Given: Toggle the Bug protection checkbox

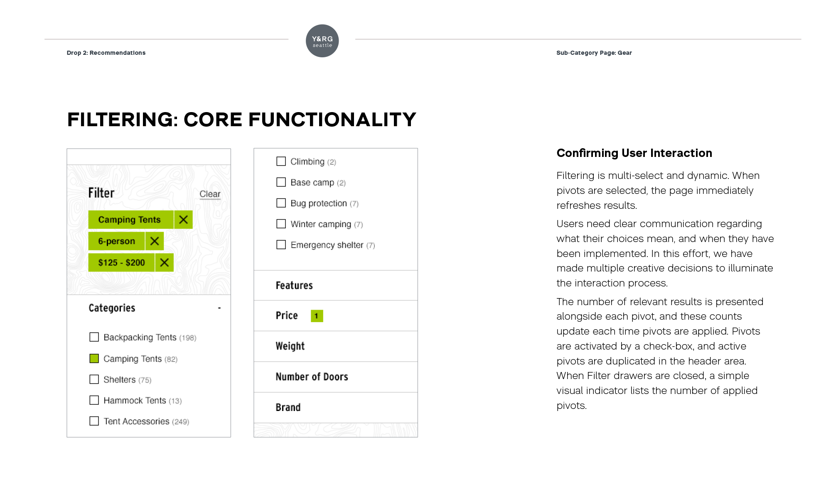Looking at the screenshot, I should [x=281, y=203].
